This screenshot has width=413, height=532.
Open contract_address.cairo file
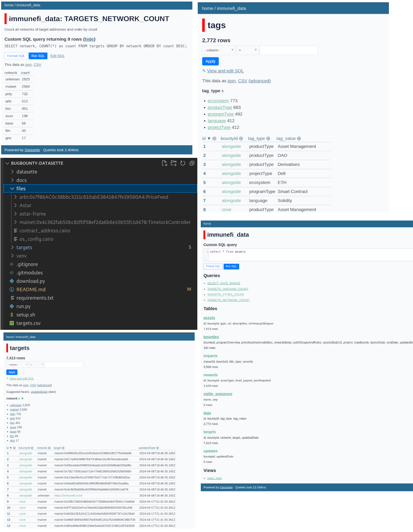click(x=45, y=231)
